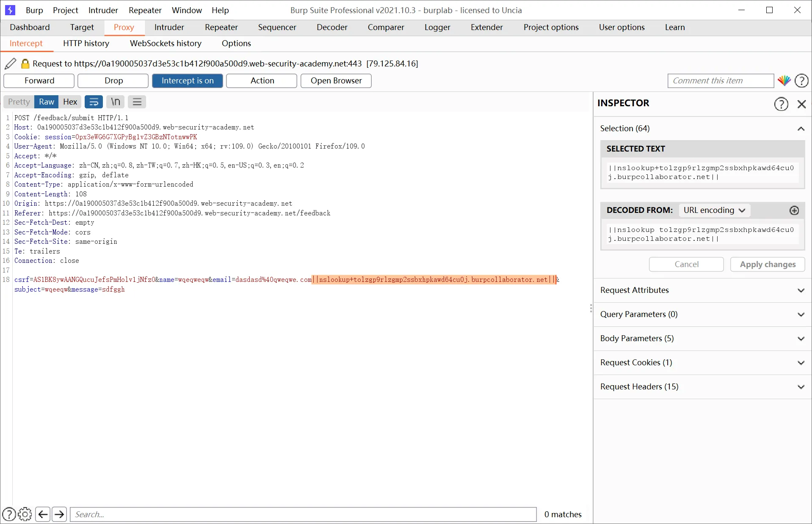The height and width of the screenshot is (524, 812).
Task: Switch to the Dashboard tab
Action: click(30, 27)
